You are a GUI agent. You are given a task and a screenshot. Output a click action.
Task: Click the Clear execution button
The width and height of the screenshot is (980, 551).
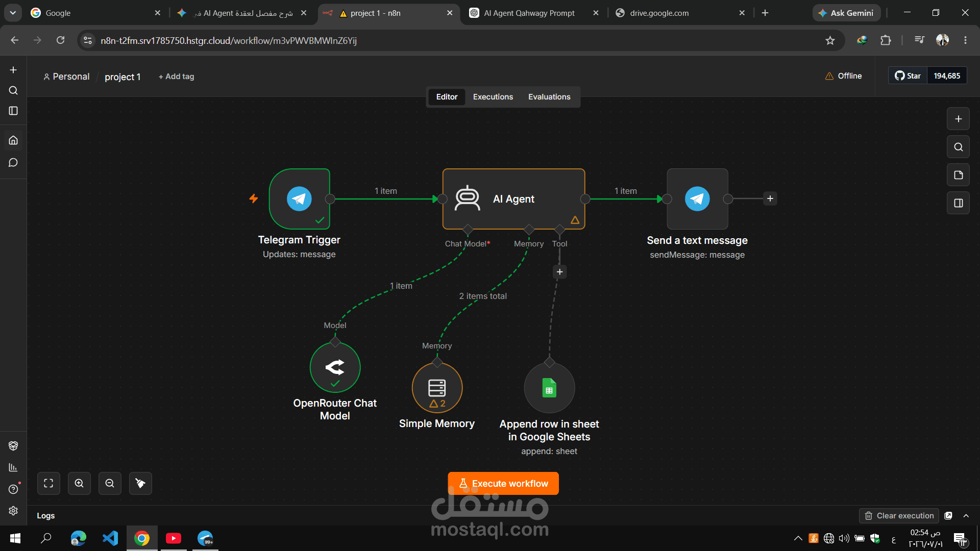(899, 516)
